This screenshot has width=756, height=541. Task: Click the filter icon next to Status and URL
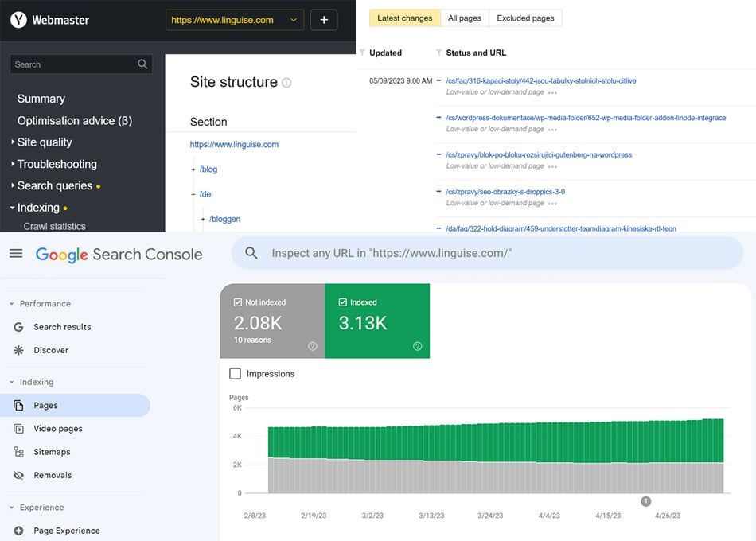click(438, 53)
